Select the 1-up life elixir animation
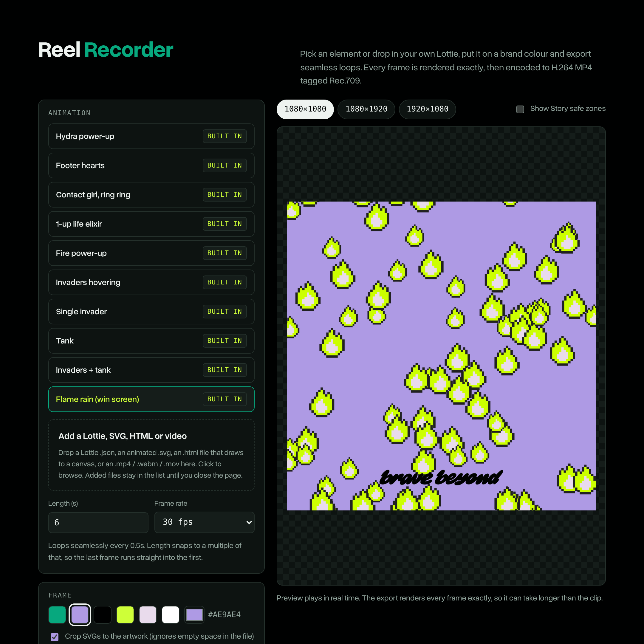 coord(151,224)
